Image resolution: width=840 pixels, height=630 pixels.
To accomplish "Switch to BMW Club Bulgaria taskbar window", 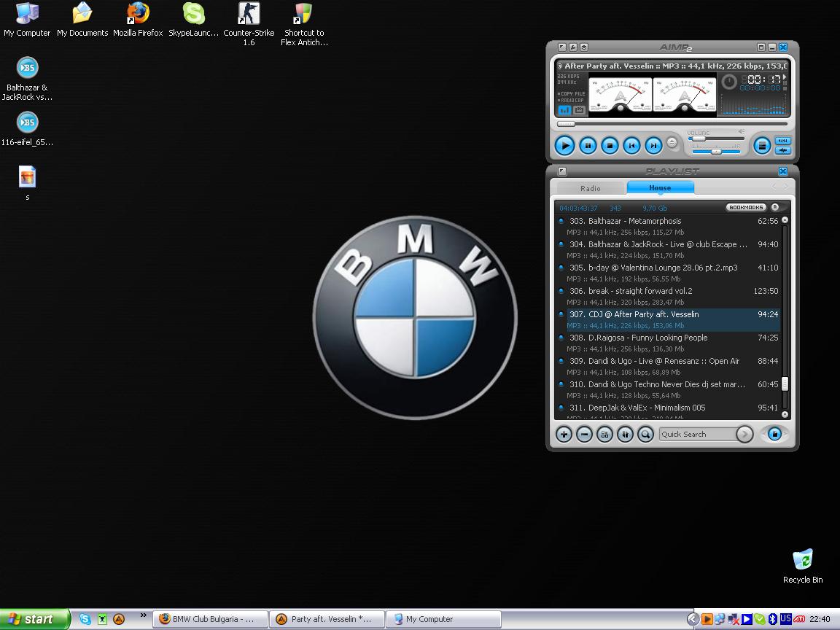I will click(211, 619).
